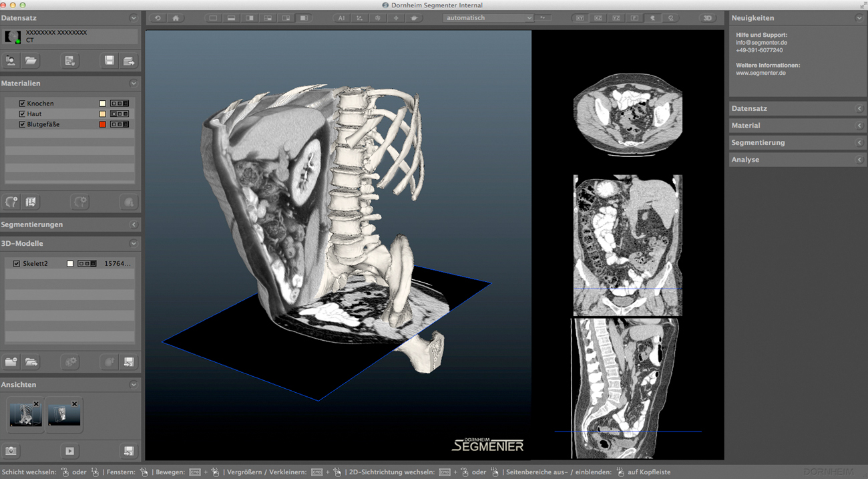This screenshot has width=868, height=479.
Task: Open dataset folder icon in Datensatz panel
Action: 31,61
